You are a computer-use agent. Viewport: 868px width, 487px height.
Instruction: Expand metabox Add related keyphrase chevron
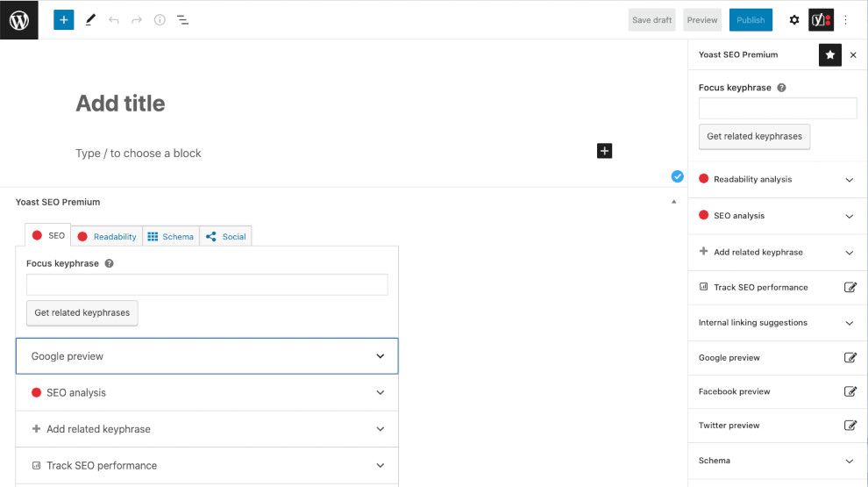(x=381, y=429)
